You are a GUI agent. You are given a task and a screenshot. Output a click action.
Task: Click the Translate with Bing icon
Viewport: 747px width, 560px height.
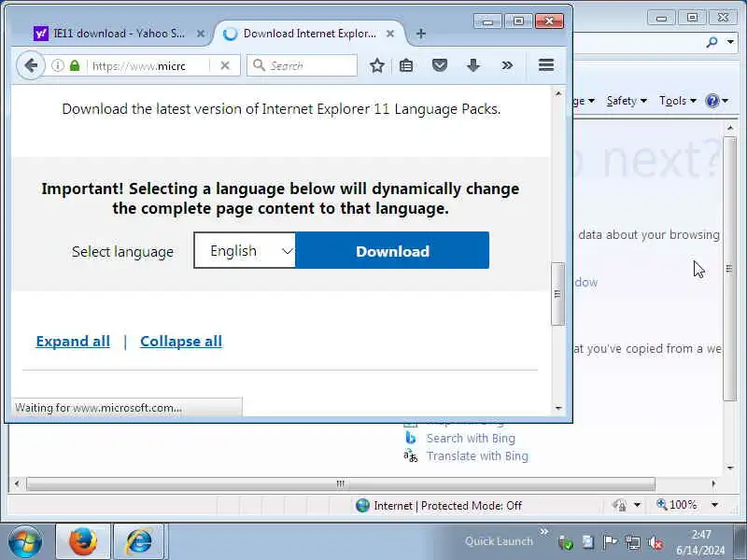tap(410, 456)
